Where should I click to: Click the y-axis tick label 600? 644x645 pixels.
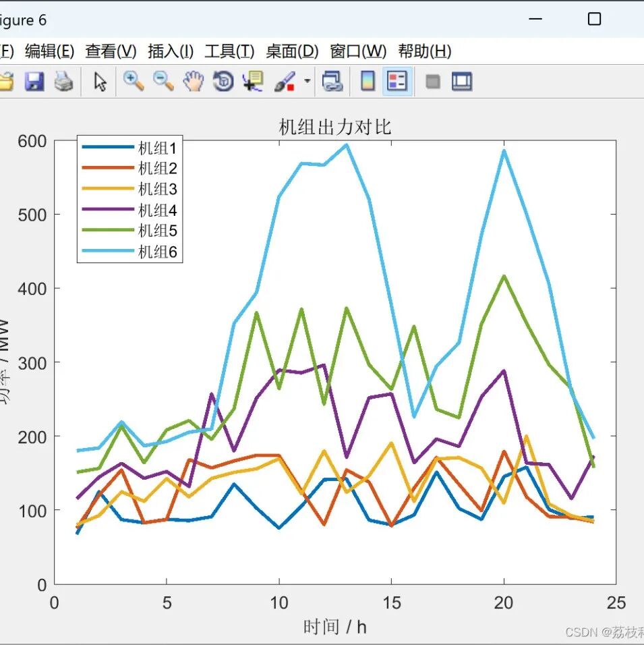coord(32,142)
